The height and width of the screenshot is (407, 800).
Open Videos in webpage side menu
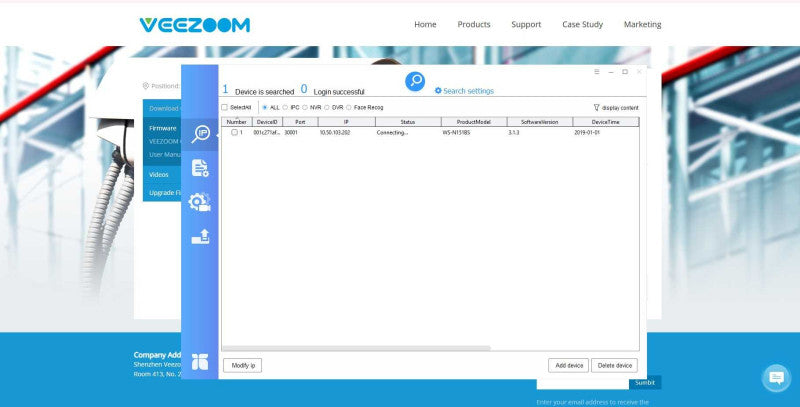click(159, 174)
